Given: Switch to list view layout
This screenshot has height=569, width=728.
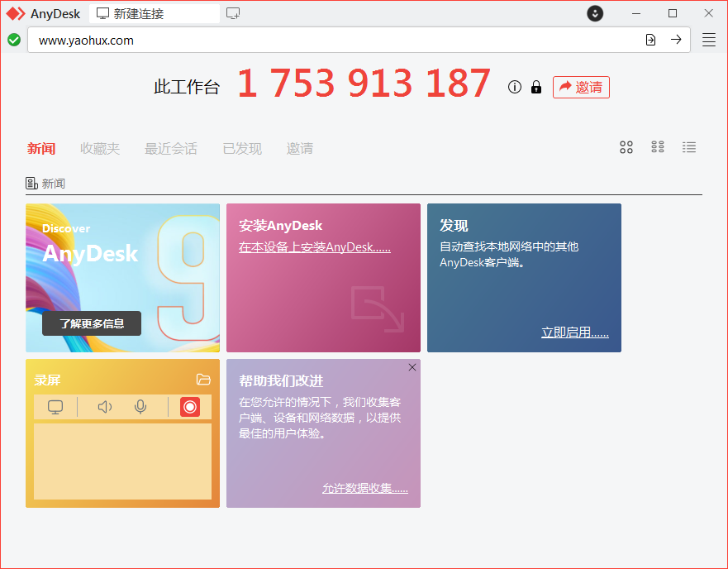Looking at the screenshot, I should pos(689,147).
